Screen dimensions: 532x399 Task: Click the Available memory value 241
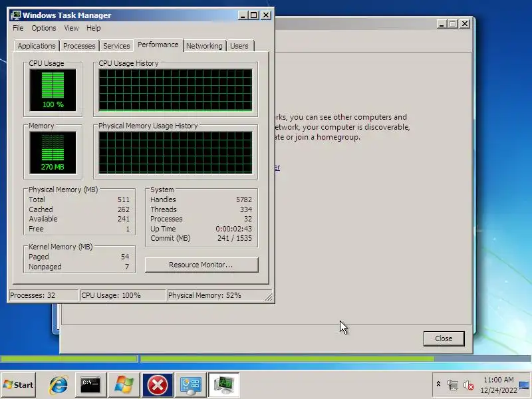click(x=124, y=219)
